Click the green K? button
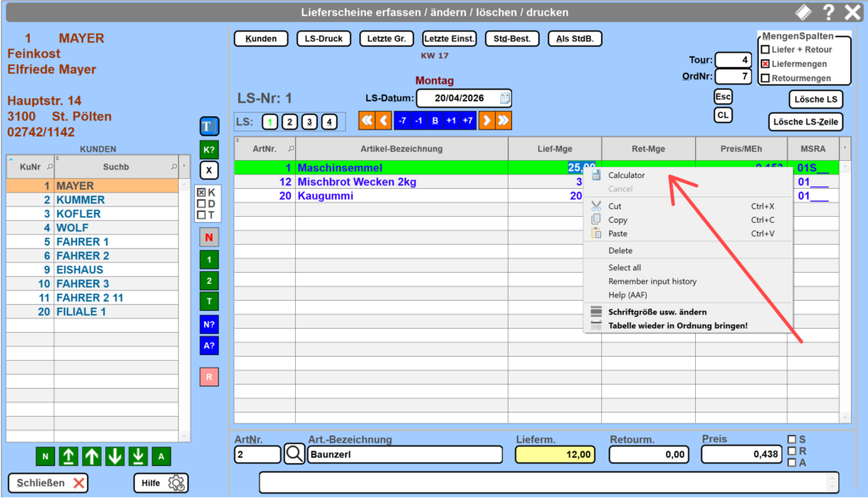Image resolution: width=868 pixels, height=499 pixels. click(x=209, y=149)
